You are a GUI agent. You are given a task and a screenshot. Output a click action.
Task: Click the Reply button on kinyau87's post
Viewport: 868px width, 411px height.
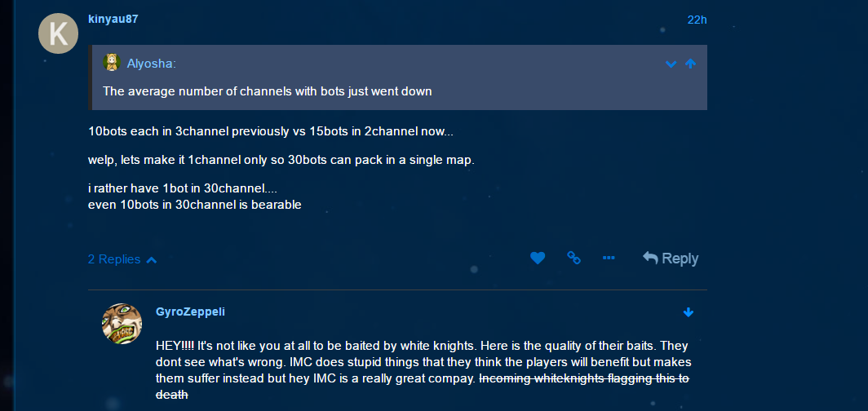pos(671,259)
